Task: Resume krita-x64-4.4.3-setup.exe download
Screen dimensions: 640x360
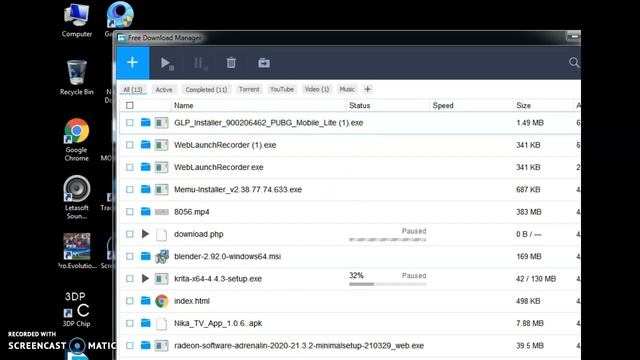Action: (145, 278)
